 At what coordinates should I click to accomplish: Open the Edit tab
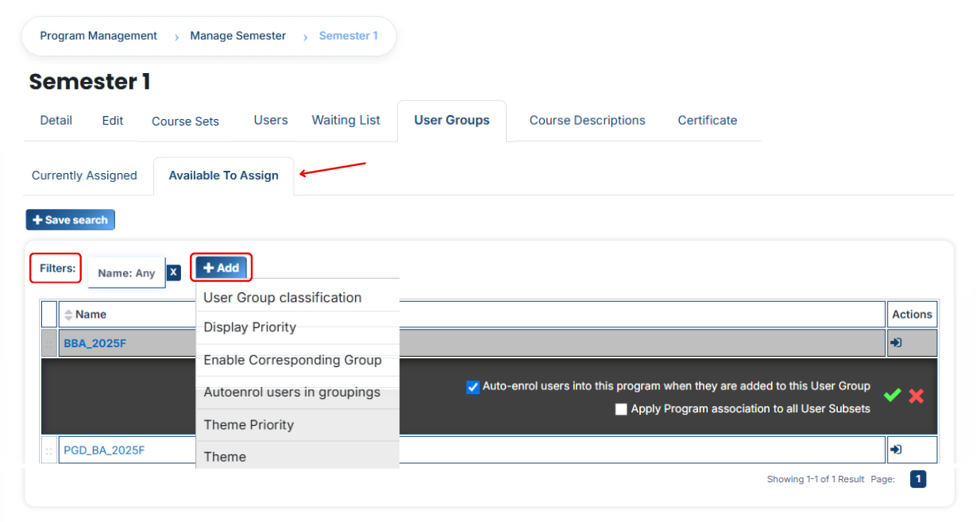coord(113,121)
